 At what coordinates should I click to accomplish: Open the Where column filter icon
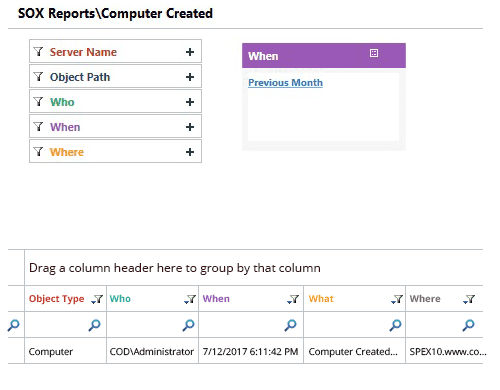tap(469, 299)
